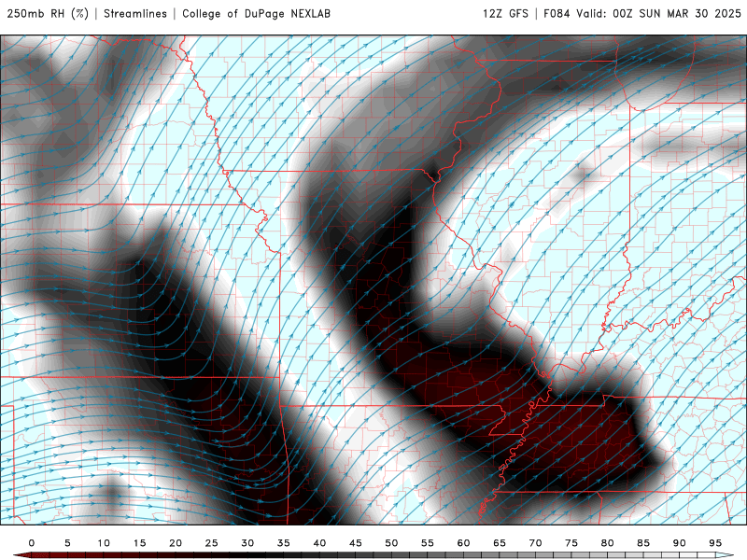
Task: Click the colorbar label "85"
Action: (x=643, y=543)
